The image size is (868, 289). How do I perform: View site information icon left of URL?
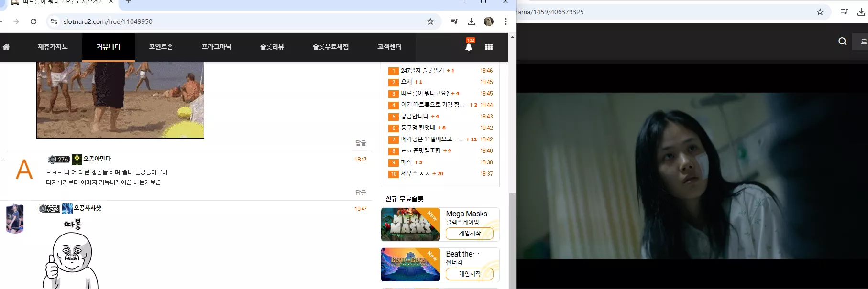[54, 21]
